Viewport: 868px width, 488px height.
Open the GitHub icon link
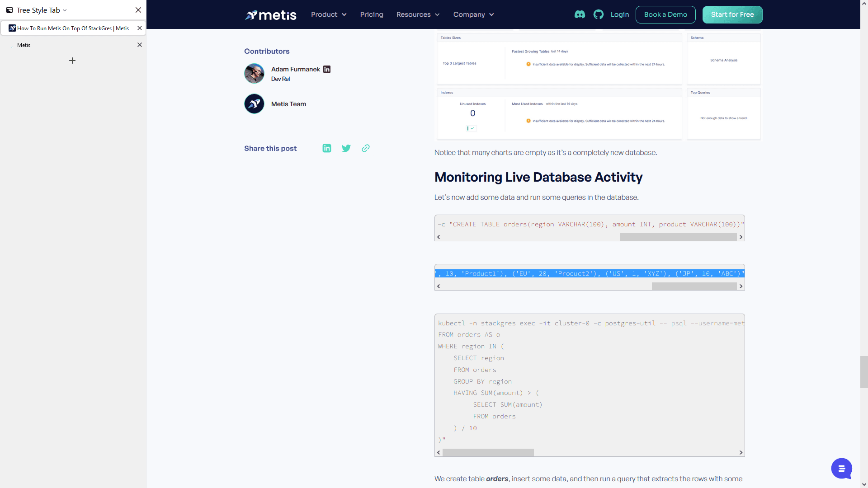coord(599,14)
